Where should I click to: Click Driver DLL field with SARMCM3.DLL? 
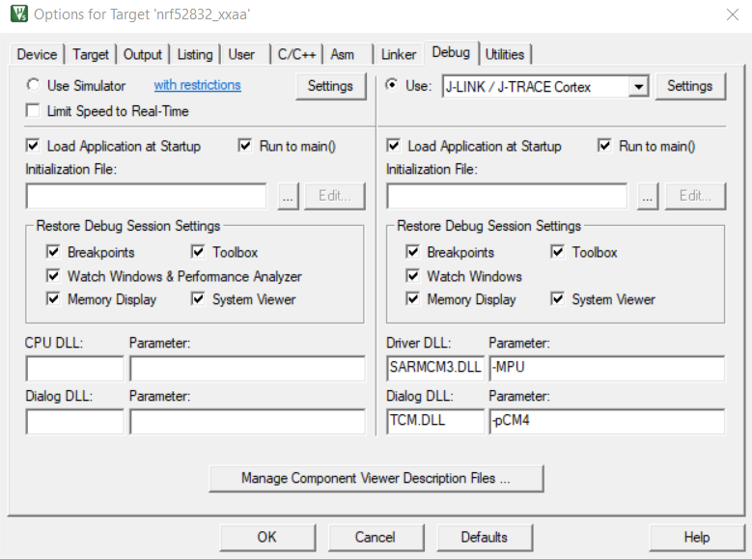pyautogui.click(x=435, y=368)
